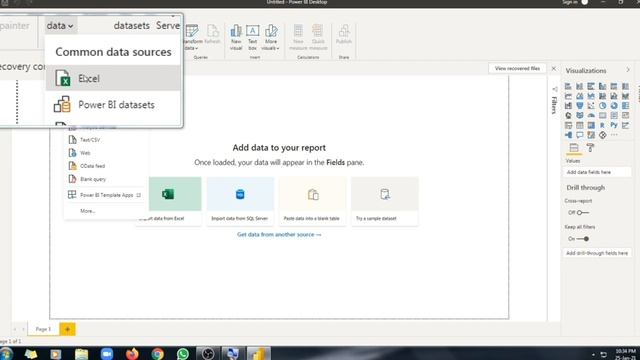
Task: Select the Pie chart visual
Action: click(x=602, y=106)
